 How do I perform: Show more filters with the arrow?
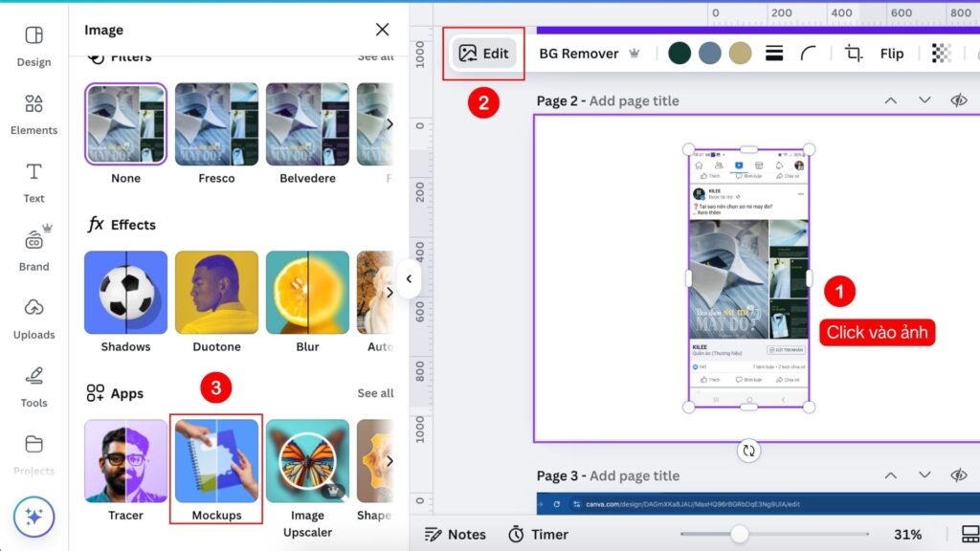[x=390, y=124]
